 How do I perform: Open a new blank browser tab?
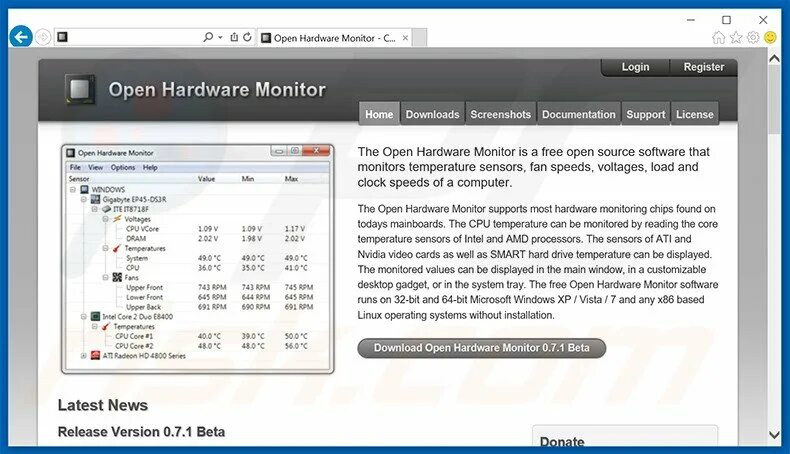(x=420, y=38)
